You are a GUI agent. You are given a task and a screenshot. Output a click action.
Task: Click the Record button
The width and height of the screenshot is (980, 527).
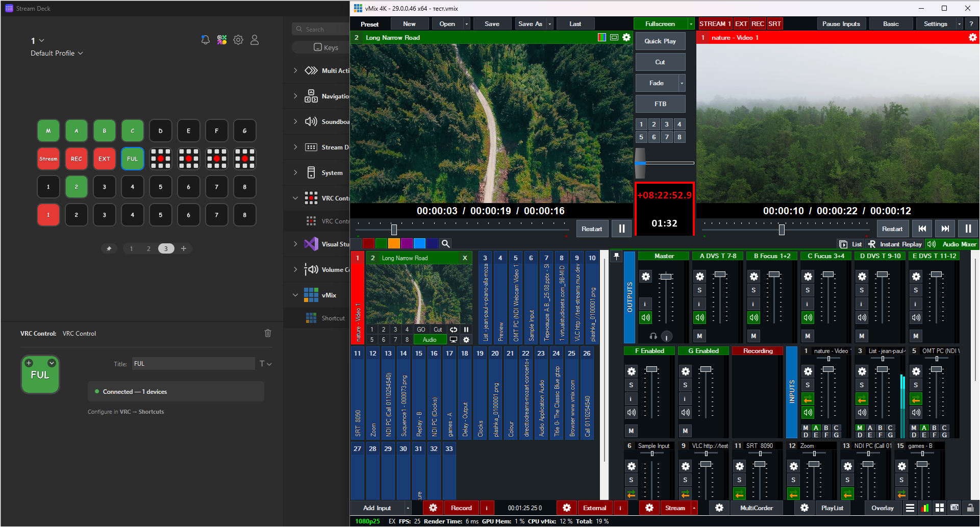[461, 508]
